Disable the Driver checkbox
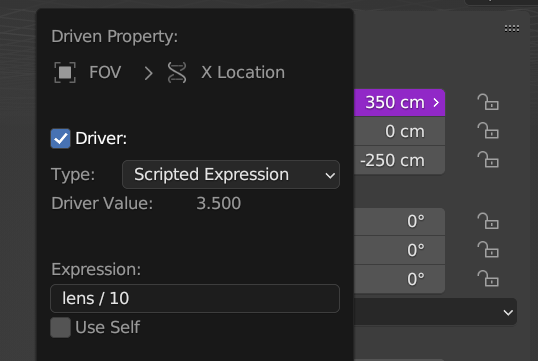This screenshot has width=538, height=361. pyautogui.click(x=60, y=138)
